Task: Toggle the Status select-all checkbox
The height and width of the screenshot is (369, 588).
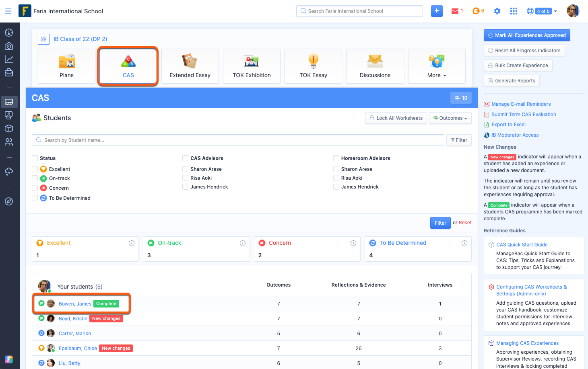Action: click(35, 158)
